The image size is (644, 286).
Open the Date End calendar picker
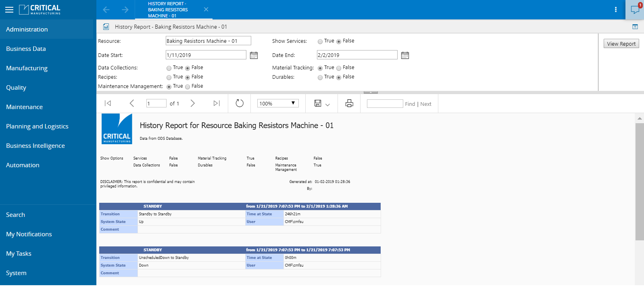tap(405, 55)
